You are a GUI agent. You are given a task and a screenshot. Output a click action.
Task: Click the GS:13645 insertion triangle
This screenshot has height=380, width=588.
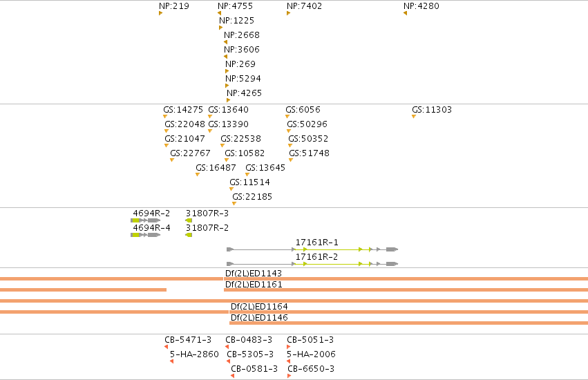(247, 174)
